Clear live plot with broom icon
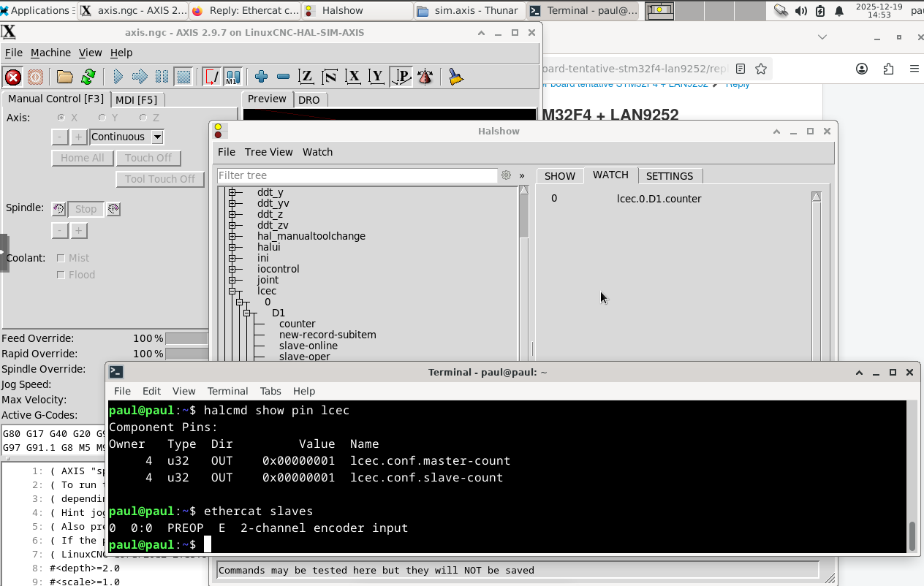This screenshot has height=586, width=924. coord(456,77)
